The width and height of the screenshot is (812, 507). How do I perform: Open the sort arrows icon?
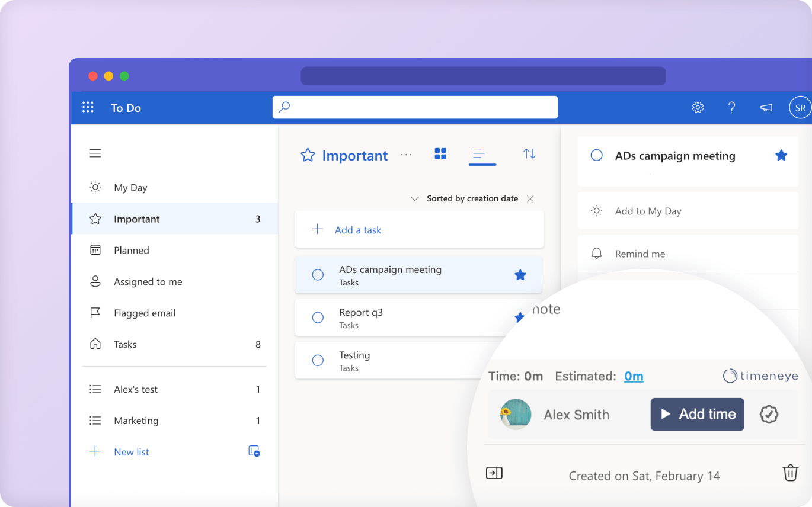tap(530, 154)
